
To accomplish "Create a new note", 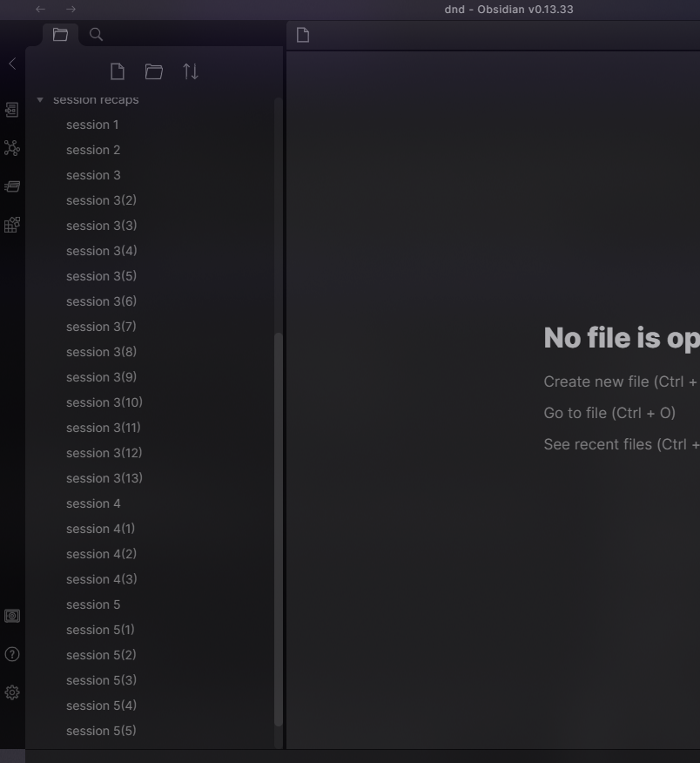I will [118, 71].
